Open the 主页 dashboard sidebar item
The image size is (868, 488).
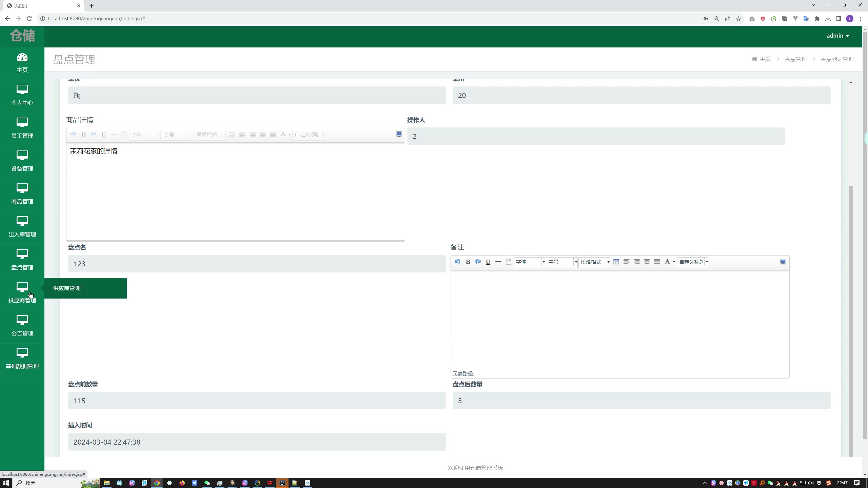point(22,63)
